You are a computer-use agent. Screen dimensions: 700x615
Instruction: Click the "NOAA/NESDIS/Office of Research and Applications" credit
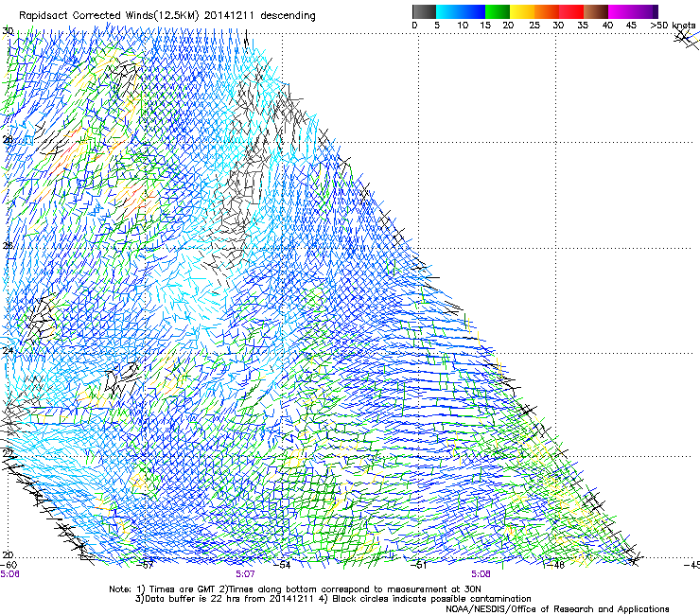[557, 609]
